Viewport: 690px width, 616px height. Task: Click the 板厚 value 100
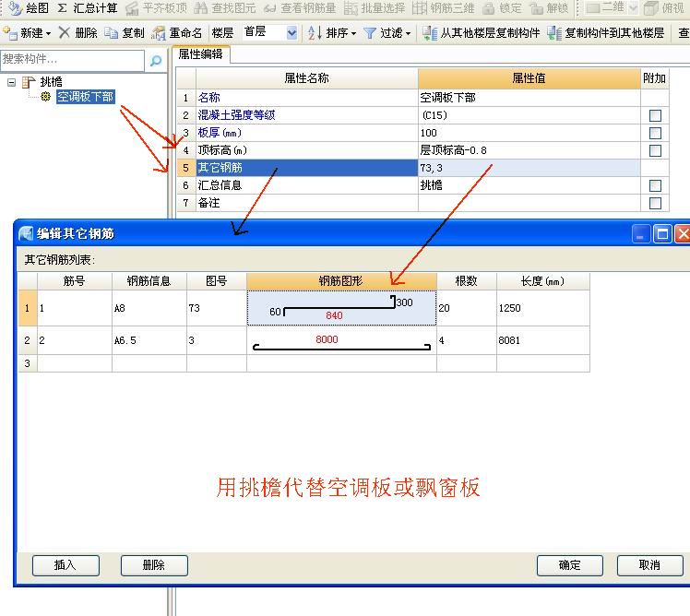pos(529,133)
